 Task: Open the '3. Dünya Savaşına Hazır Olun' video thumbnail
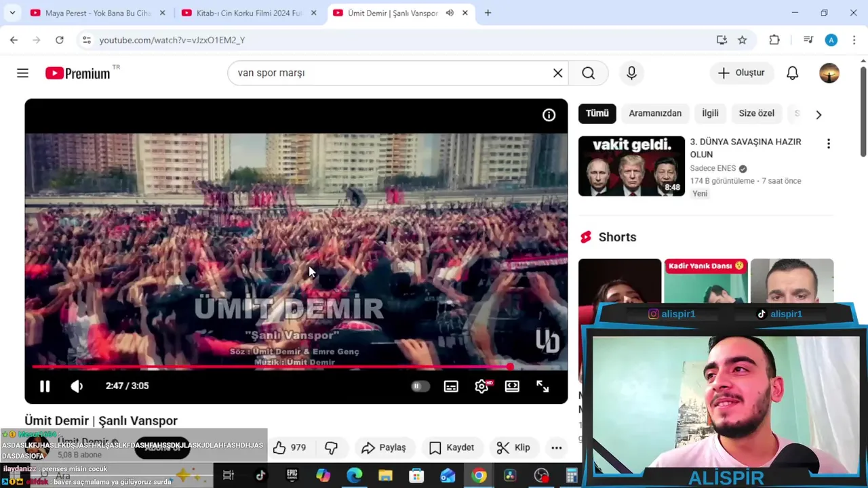pos(631,166)
